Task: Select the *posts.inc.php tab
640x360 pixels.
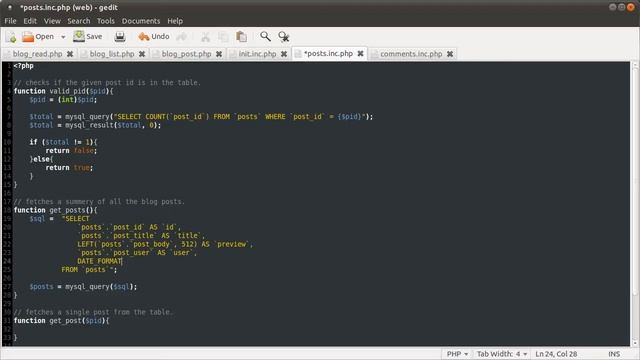Action: coord(329,53)
